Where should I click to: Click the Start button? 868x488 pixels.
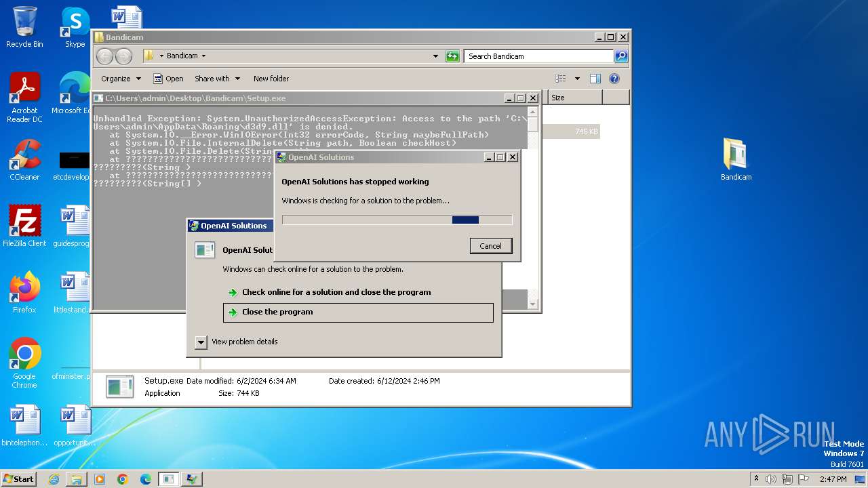click(18, 479)
